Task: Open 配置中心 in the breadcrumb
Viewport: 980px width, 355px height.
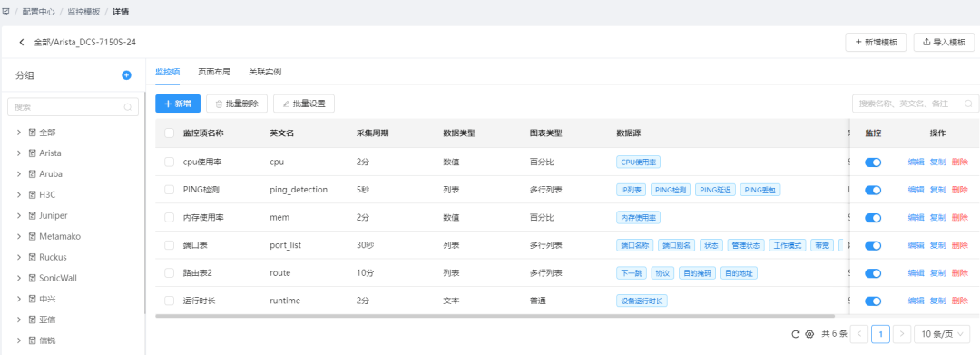Action: 38,11
